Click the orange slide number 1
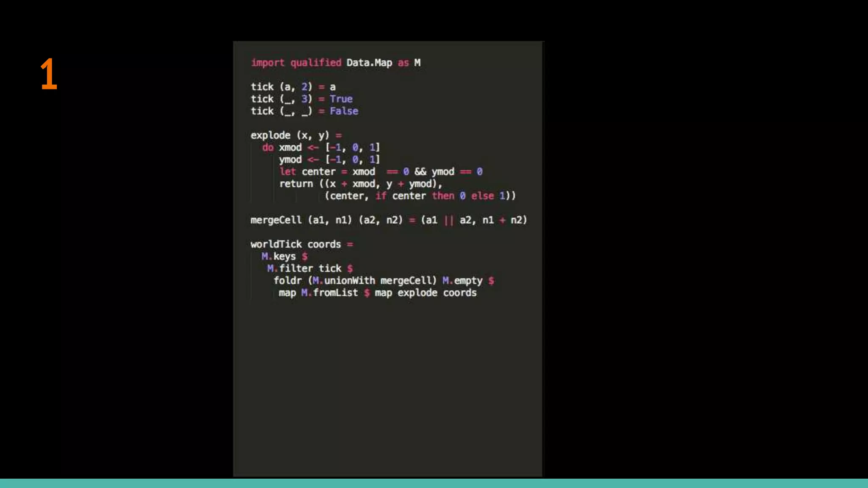The width and height of the screenshot is (868, 488). click(x=49, y=75)
